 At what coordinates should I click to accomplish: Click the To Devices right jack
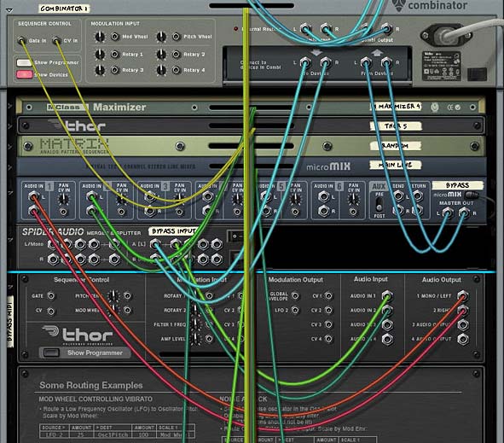click(x=326, y=62)
